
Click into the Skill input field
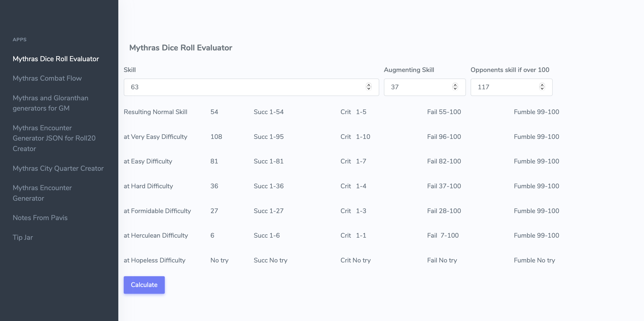[243, 87]
